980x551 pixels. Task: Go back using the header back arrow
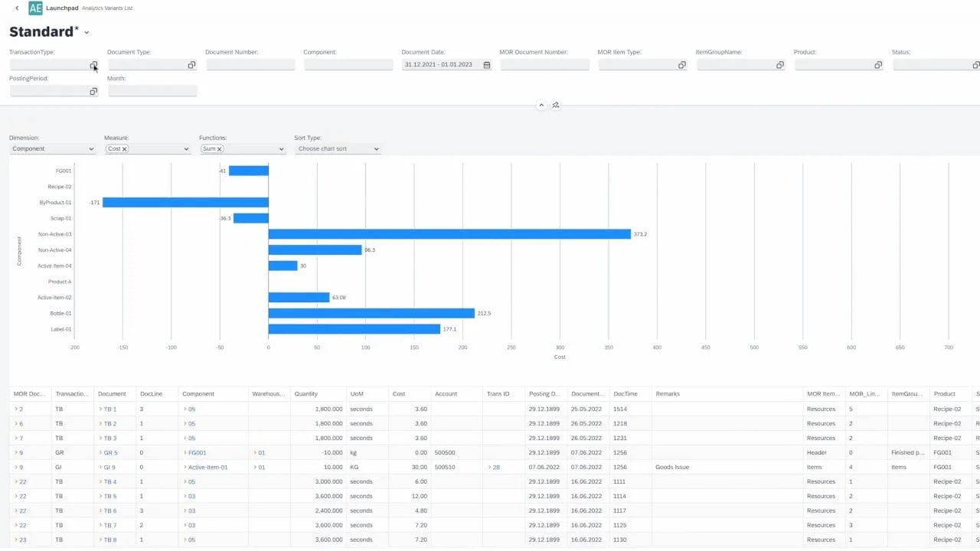point(17,8)
